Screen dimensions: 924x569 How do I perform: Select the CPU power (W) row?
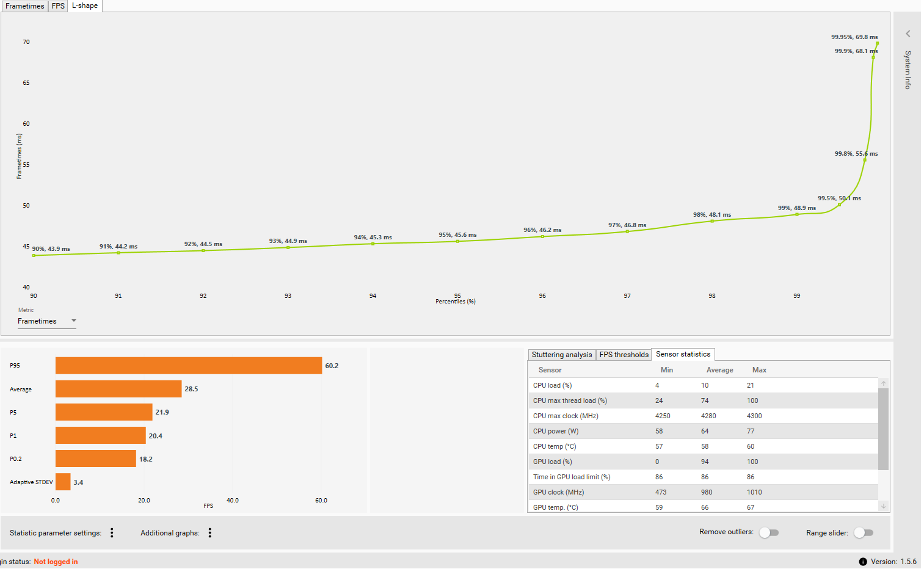[x=703, y=431]
